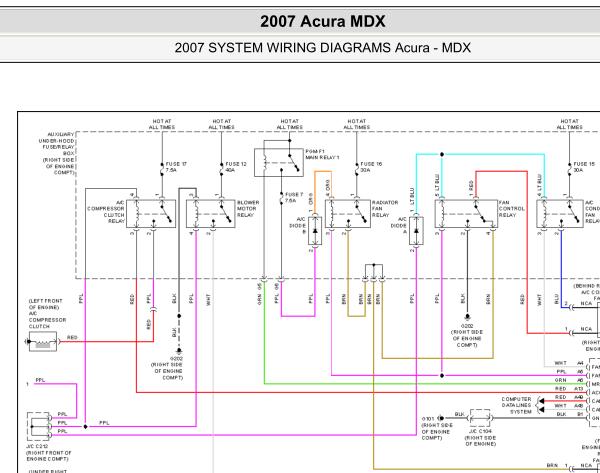
Task: Click the "RADIATOR FAN RELAY" label
Action: (x=385, y=209)
